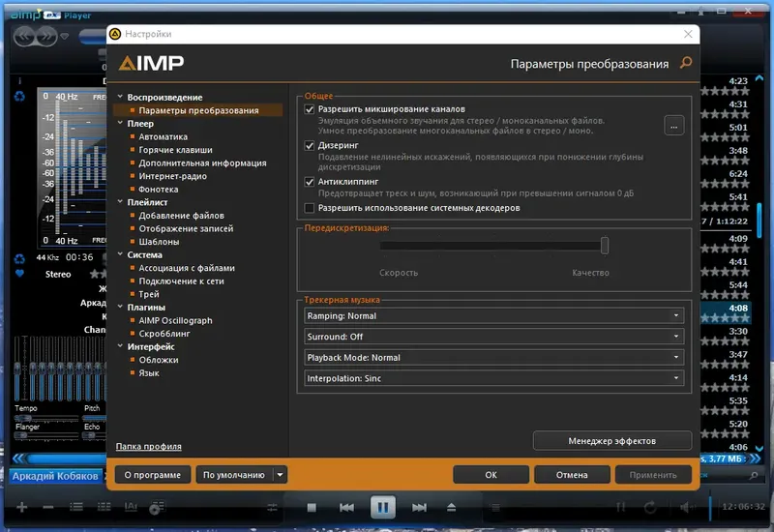Collapse the Плейлист tree section
Image resolution: width=774 pixels, height=532 pixels.
(x=120, y=202)
